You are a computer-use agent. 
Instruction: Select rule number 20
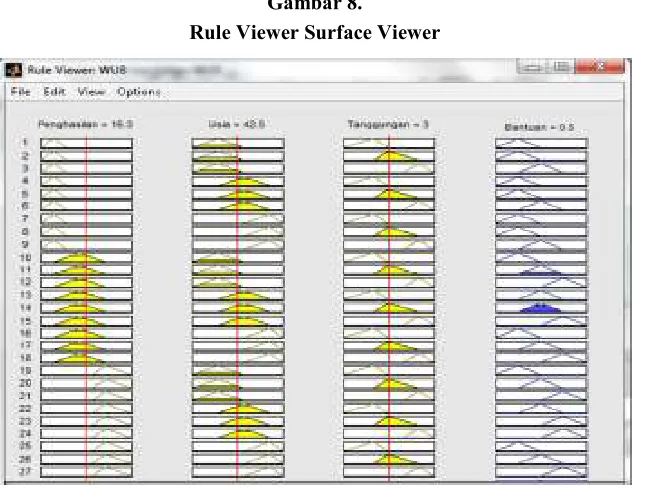pos(25,383)
